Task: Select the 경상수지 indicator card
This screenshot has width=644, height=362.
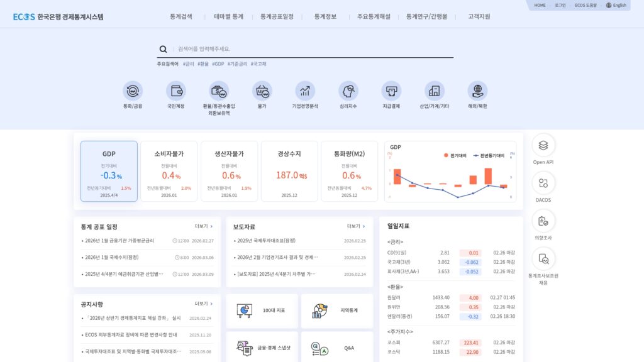Action: pos(290,171)
